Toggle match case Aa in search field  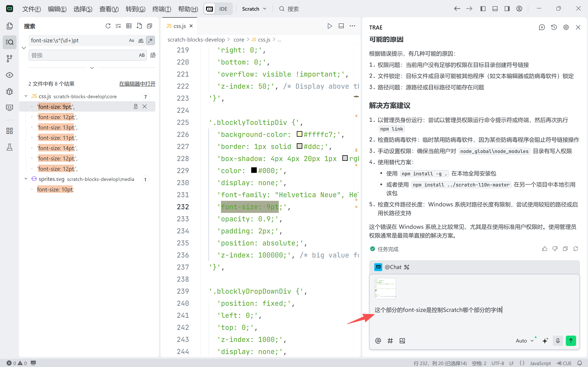pos(131,41)
